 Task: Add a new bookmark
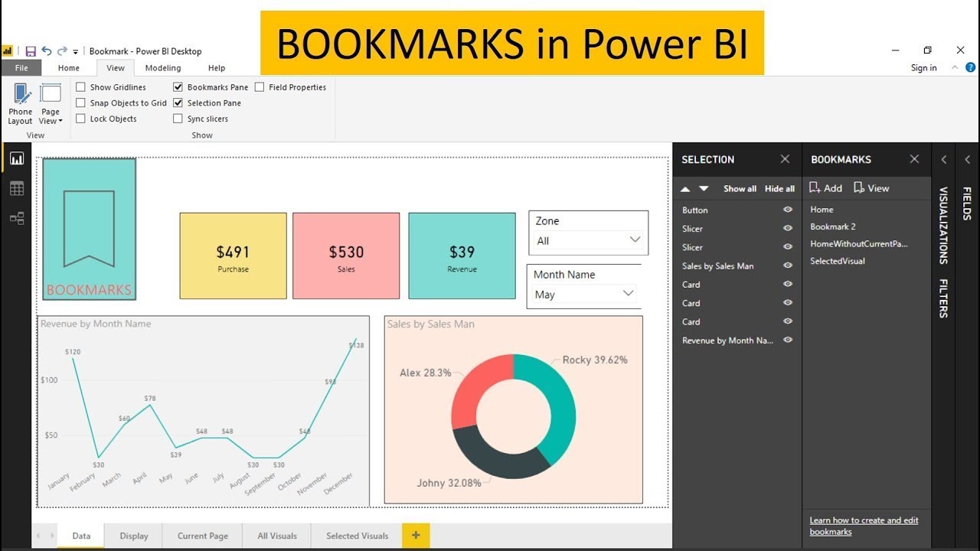coord(826,188)
